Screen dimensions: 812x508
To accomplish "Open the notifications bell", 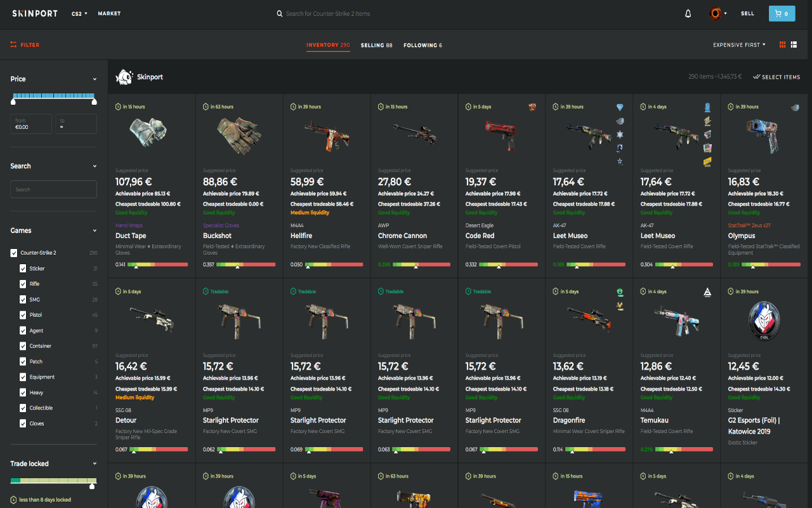I will (x=688, y=13).
